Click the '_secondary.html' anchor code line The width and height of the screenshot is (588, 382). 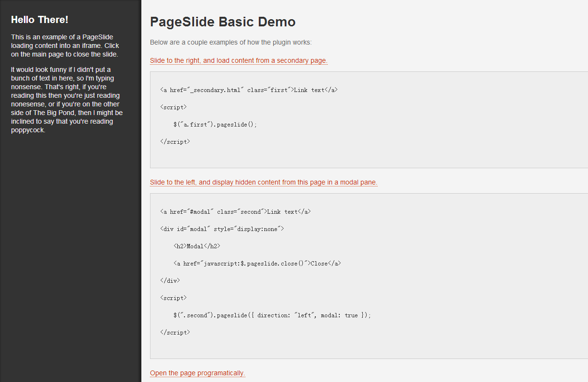click(249, 90)
